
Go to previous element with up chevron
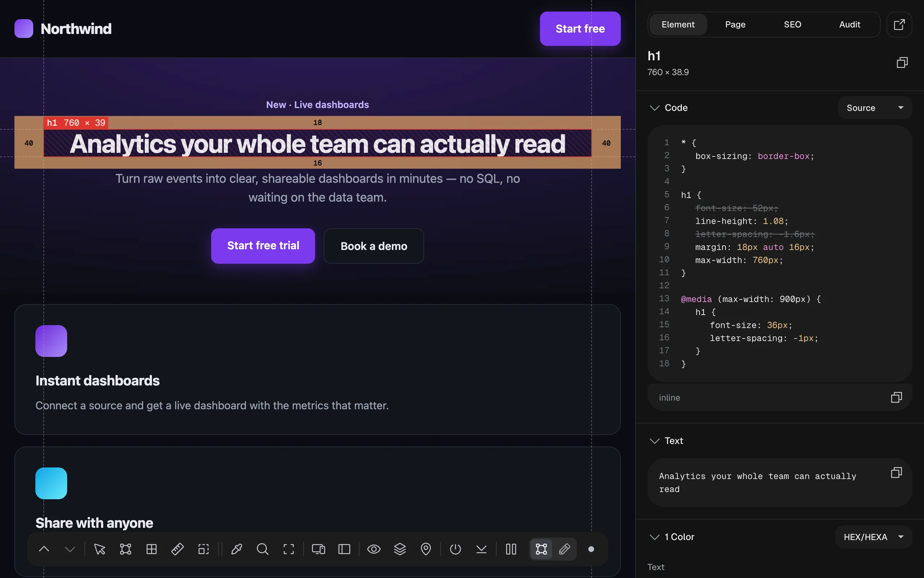pos(44,549)
